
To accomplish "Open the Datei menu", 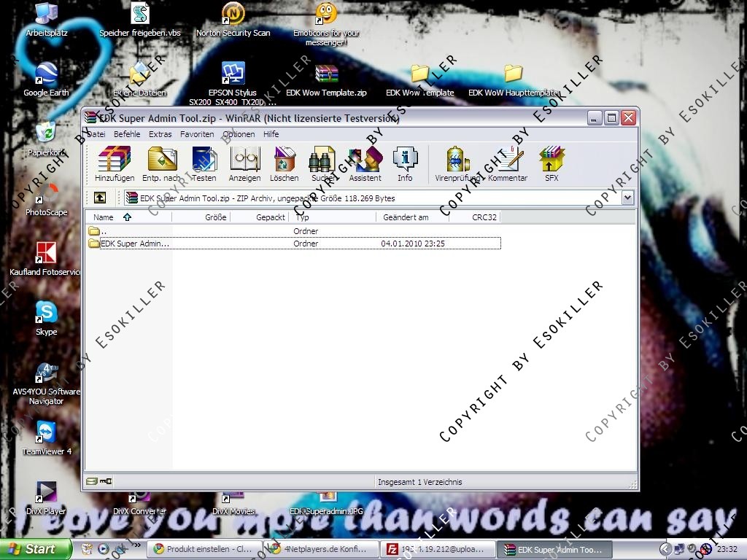I will click(96, 134).
